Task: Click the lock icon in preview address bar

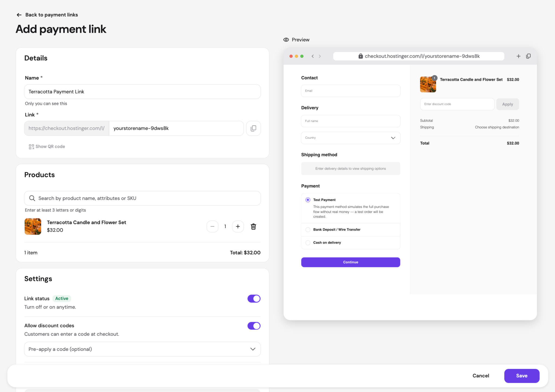Action: coord(360,56)
